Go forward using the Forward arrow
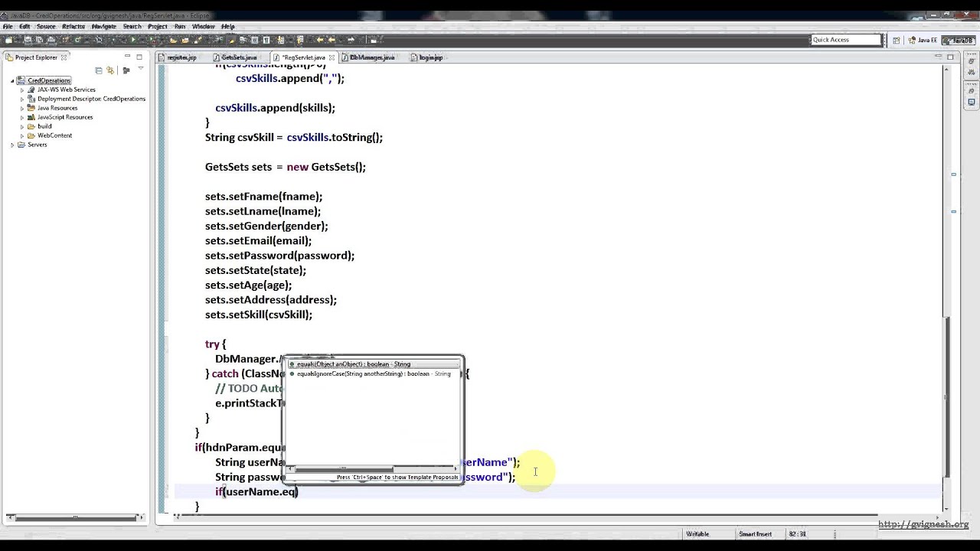This screenshot has height=551, width=980. [x=351, y=40]
